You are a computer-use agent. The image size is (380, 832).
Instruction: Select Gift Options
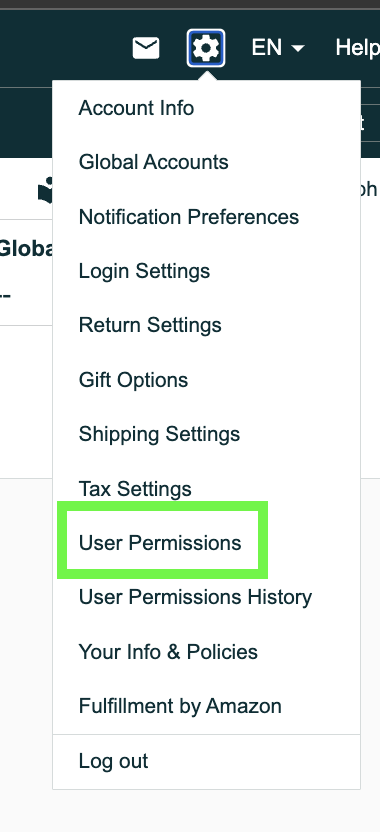pos(133,380)
